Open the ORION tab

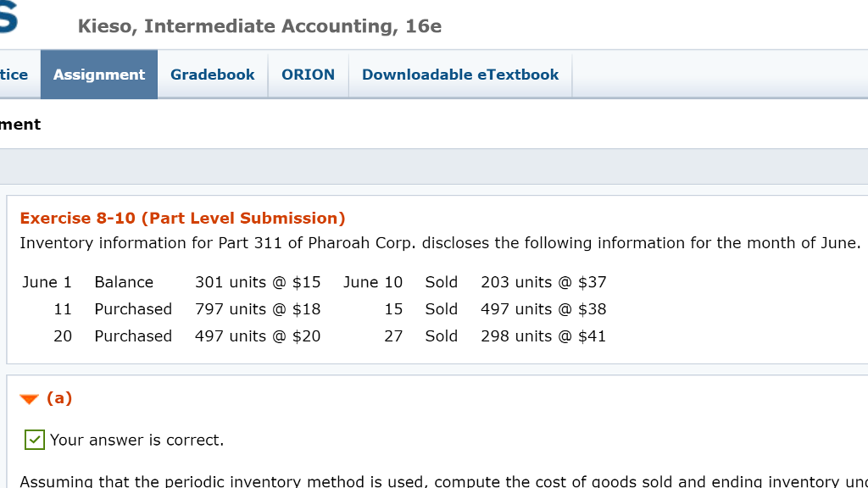pyautogui.click(x=308, y=75)
